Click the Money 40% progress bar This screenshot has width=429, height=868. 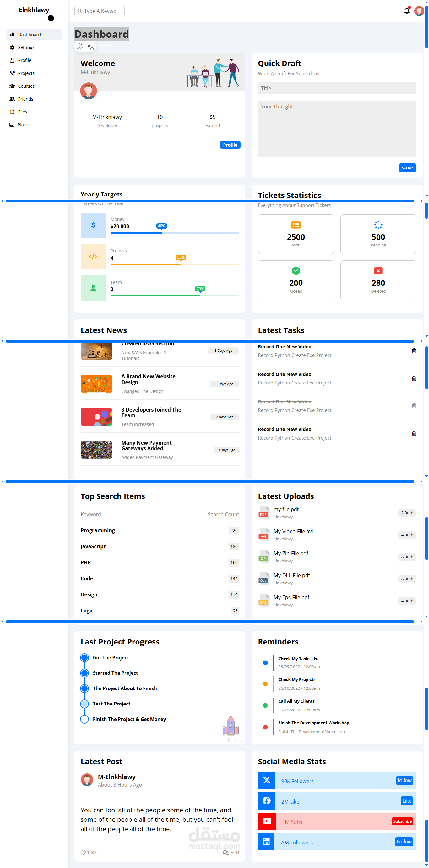pyautogui.click(x=175, y=233)
